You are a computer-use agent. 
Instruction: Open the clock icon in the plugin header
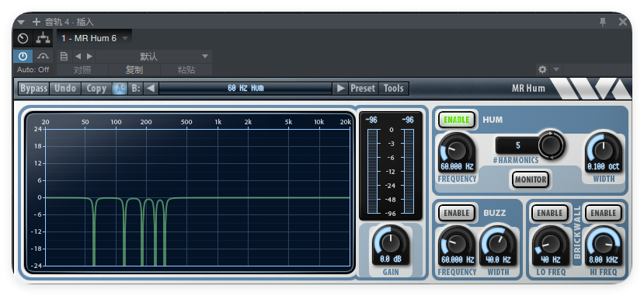tap(23, 39)
